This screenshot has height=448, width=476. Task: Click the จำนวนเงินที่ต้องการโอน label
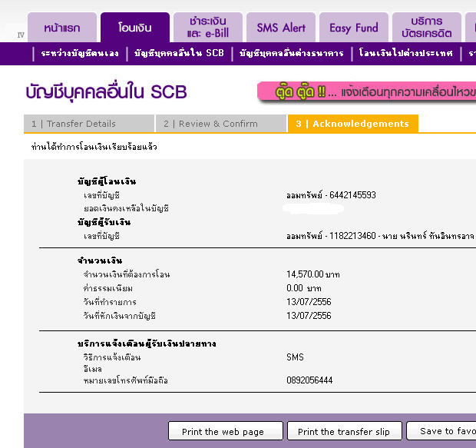pyautogui.click(x=127, y=274)
